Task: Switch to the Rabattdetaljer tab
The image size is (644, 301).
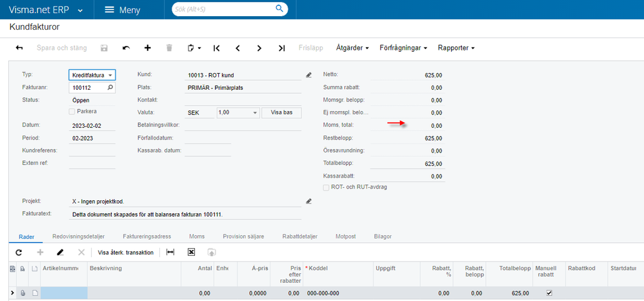Action: tap(300, 237)
